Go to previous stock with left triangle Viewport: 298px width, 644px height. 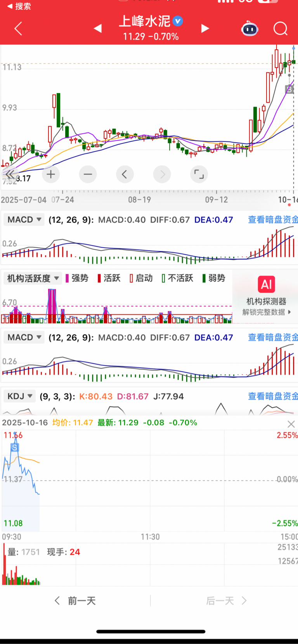98,28
